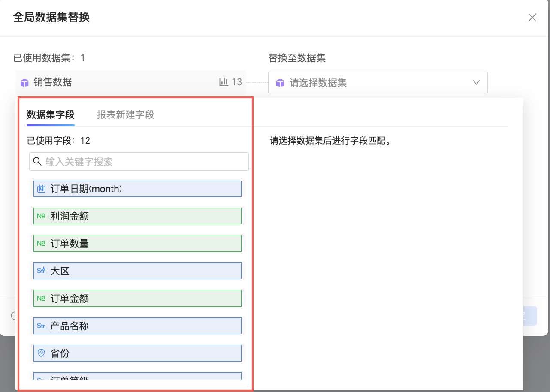Click the 请选择数据集后进行字段匹配 hint text

pos(330,141)
